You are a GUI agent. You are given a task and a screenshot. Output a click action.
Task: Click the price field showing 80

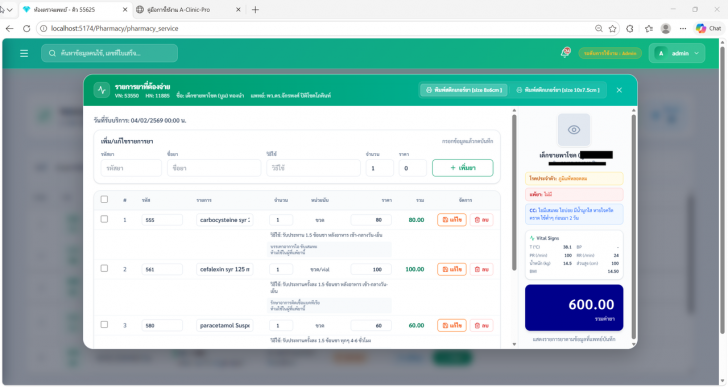tap(371, 220)
